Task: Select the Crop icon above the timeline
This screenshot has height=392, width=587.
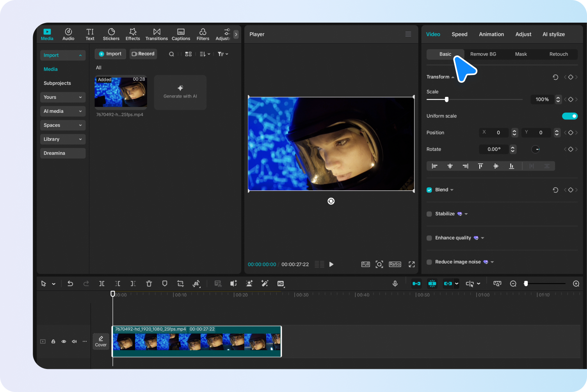Action: click(180, 283)
